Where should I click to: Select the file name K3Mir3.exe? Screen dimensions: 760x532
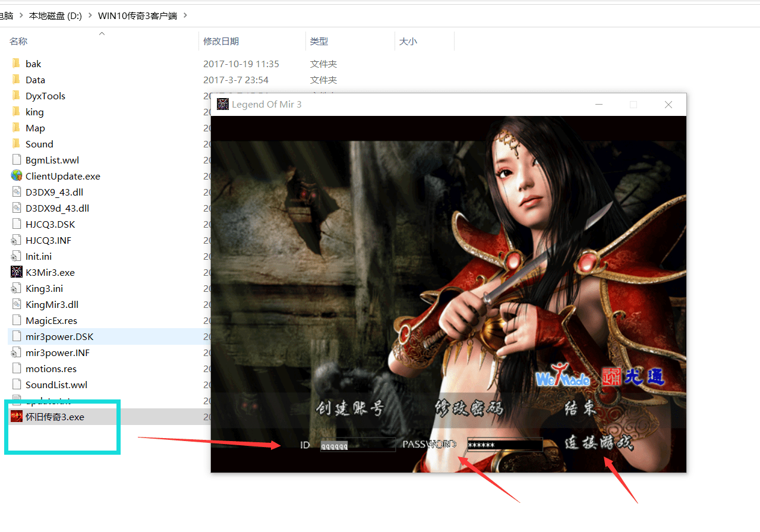tap(50, 272)
